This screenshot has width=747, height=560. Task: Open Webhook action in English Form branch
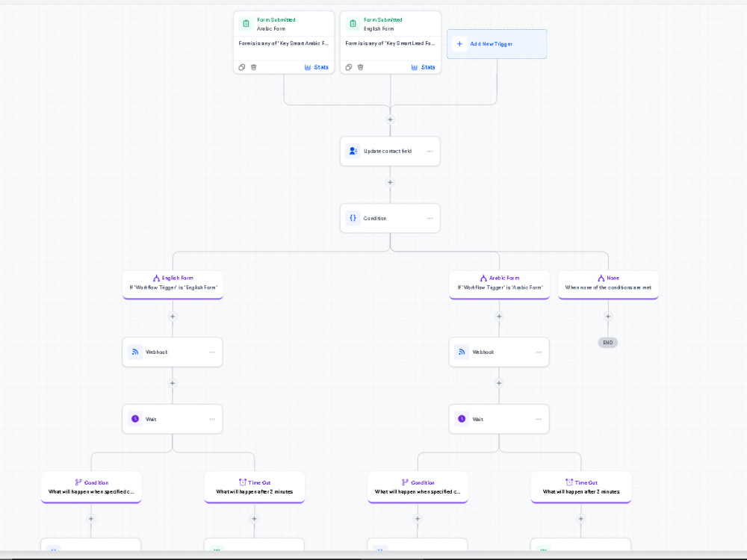(x=173, y=352)
